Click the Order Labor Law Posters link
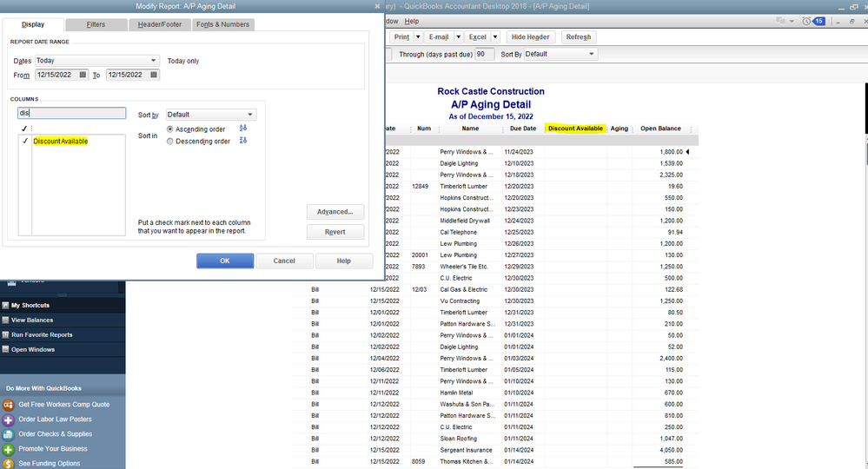This screenshot has width=868, height=469. (55, 419)
